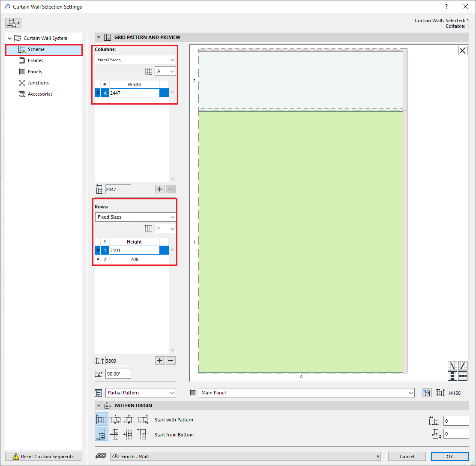
Task: Open the Columns Fixed Sizes dropdown
Action: coord(135,60)
